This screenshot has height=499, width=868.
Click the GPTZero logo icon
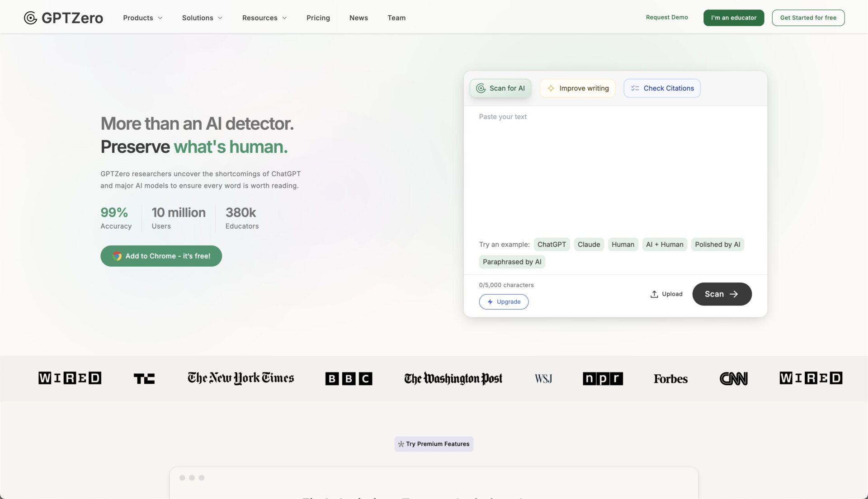click(30, 18)
